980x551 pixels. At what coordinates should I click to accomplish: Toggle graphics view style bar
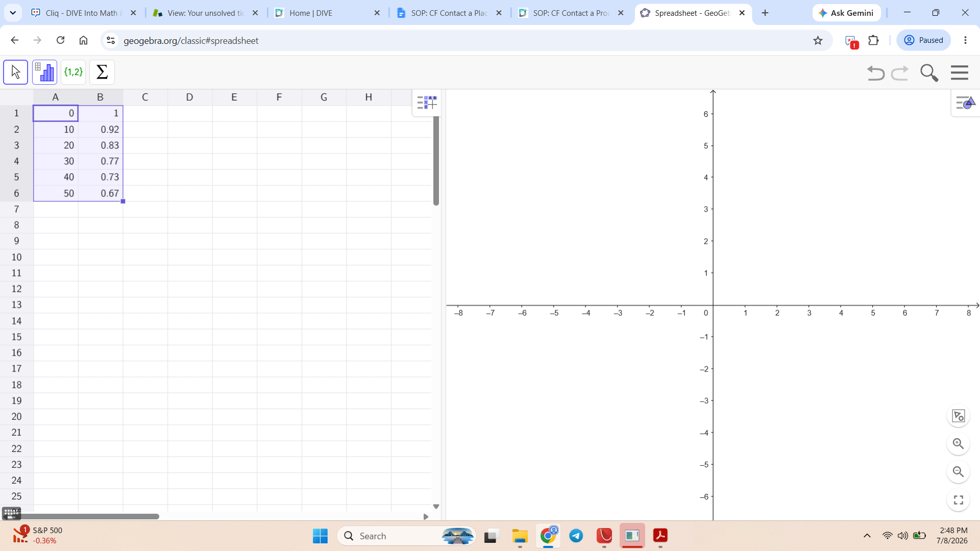[x=966, y=103]
